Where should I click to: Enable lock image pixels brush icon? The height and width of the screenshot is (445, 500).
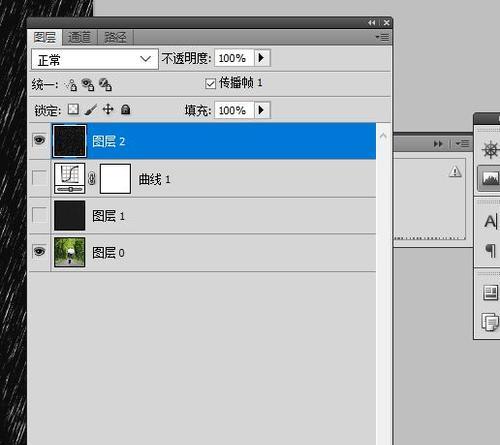[x=91, y=109]
